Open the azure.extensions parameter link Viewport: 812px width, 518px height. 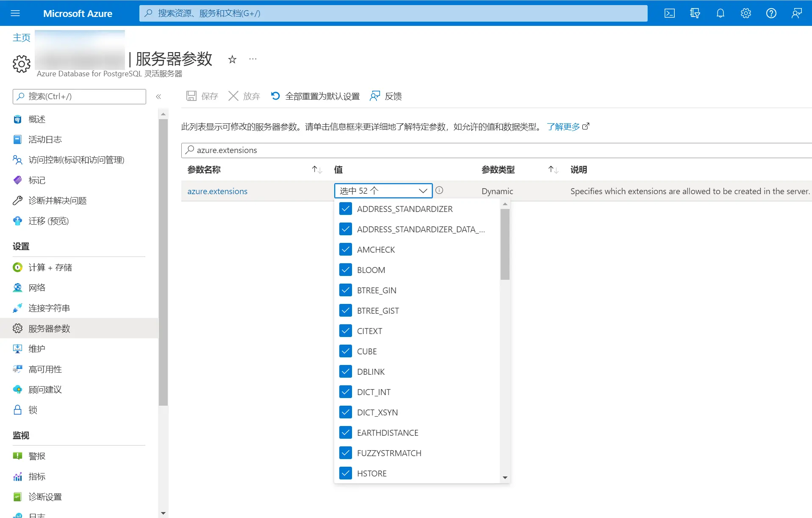click(x=217, y=191)
